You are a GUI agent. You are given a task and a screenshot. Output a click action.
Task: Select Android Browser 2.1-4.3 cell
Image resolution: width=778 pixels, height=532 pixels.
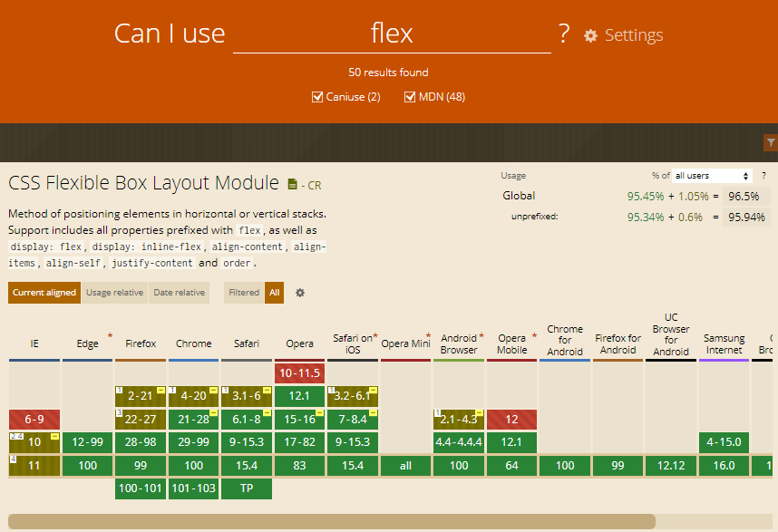tap(459, 420)
